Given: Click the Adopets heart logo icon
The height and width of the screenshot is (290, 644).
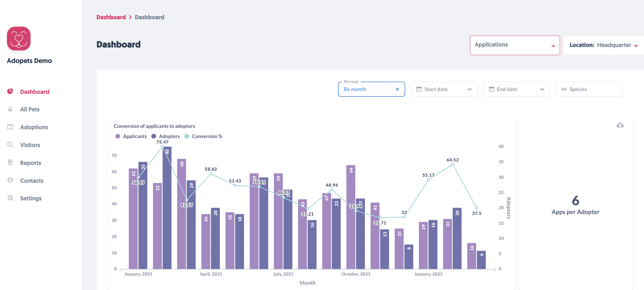Looking at the screenshot, I should (x=19, y=39).
